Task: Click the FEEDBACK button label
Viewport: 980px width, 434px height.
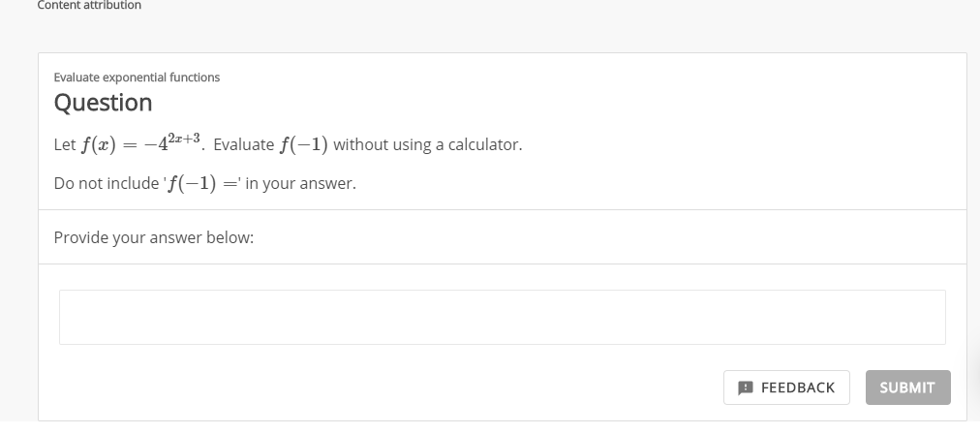Action: point(798,387)
